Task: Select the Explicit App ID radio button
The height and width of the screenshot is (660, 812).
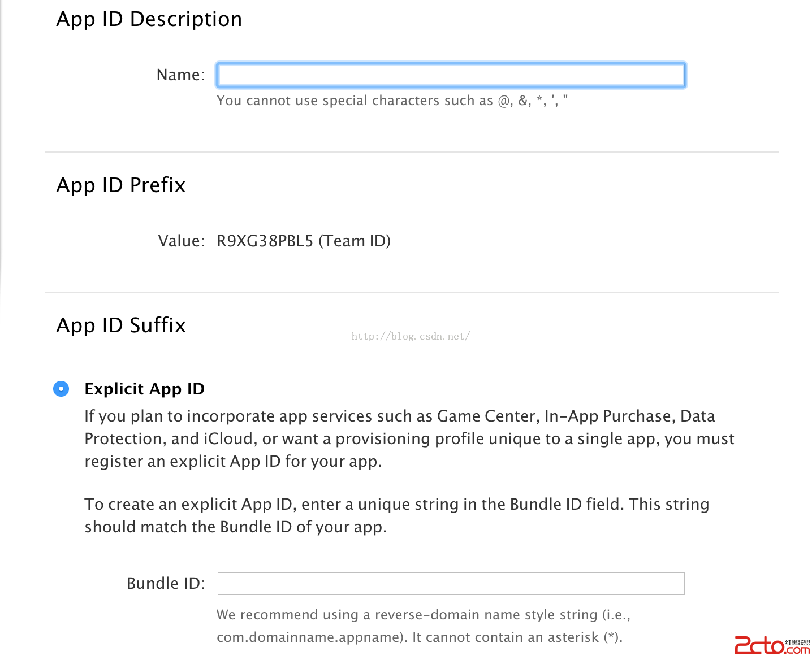Action: [61, 389]
